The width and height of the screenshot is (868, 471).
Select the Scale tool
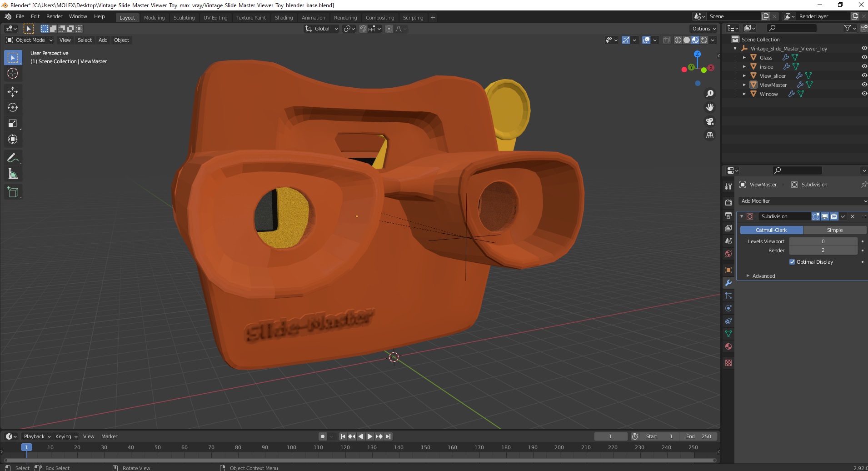tap(13, 124)
